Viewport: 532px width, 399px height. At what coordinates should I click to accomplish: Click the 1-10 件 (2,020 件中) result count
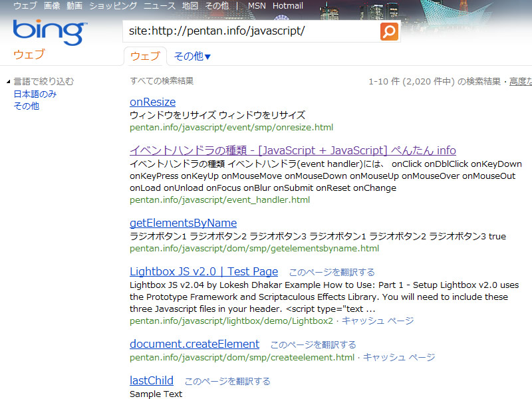coord(435,81)
